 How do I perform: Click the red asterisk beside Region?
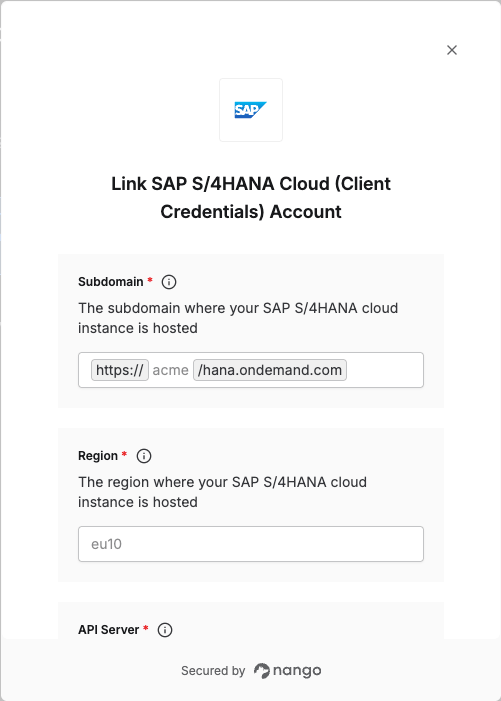pyautogui.click(x=125, y=454)
